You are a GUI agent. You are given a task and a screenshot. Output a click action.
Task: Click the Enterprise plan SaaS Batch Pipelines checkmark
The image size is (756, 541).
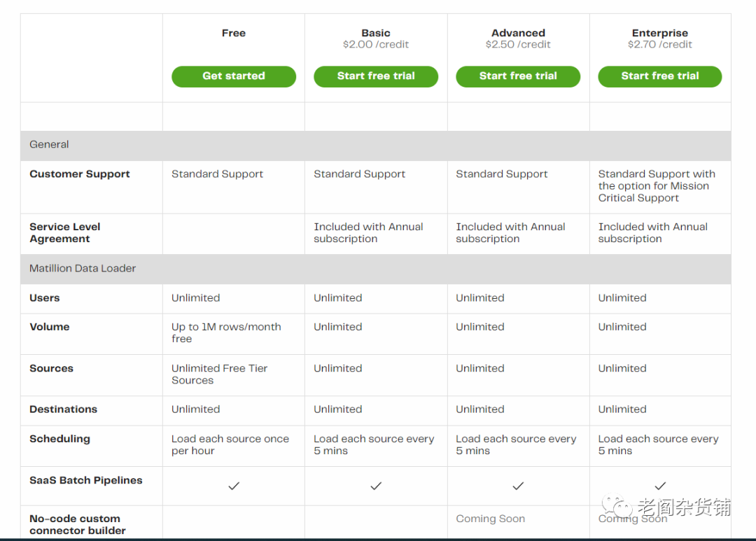(660, 486)
